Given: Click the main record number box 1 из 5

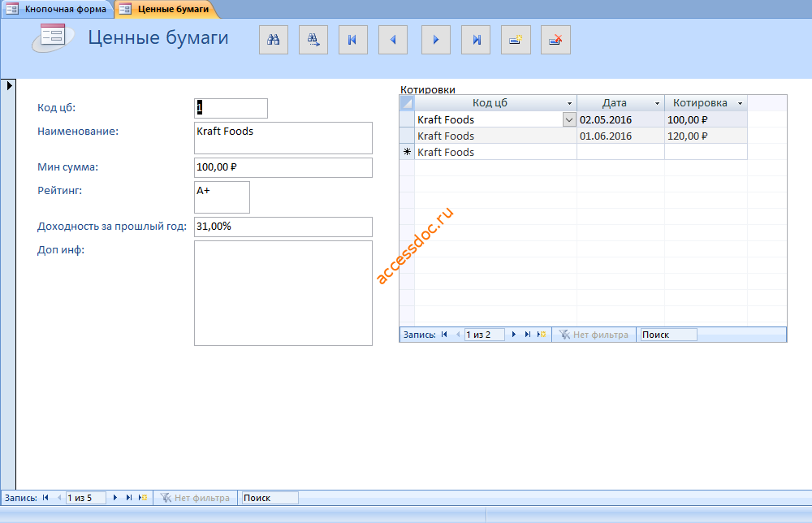Looking at the screenshot, I should (x=85, y=498).
